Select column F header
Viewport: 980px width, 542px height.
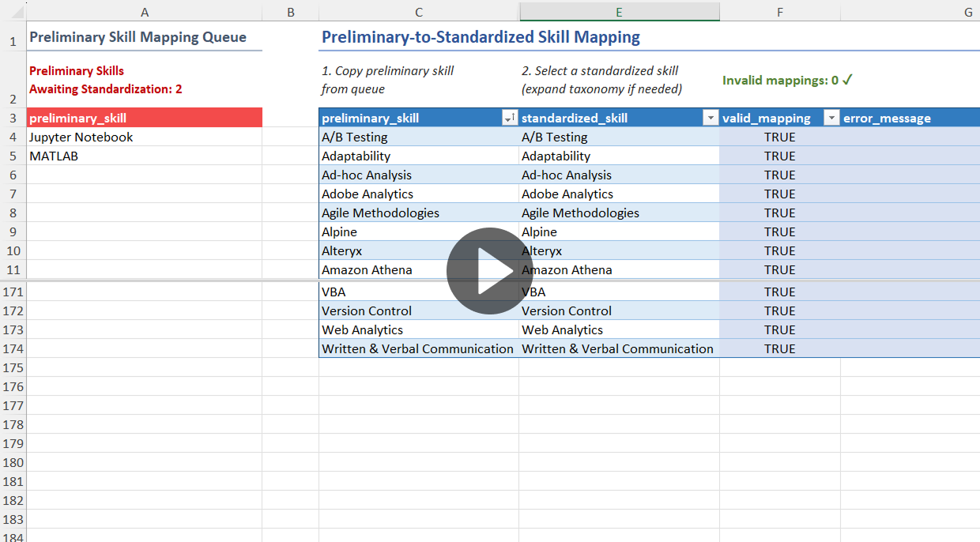tap(780, 12)
